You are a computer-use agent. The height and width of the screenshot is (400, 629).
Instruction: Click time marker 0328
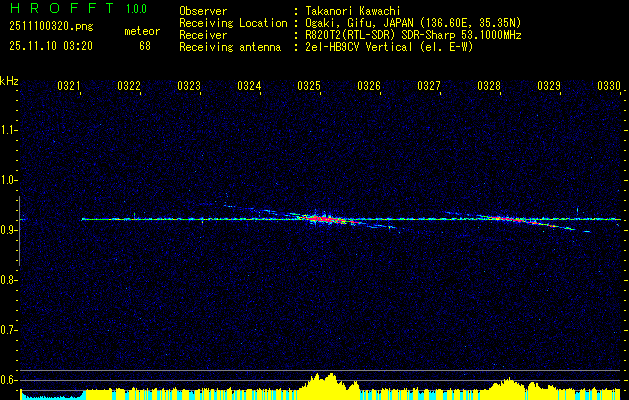coord(489,85)
